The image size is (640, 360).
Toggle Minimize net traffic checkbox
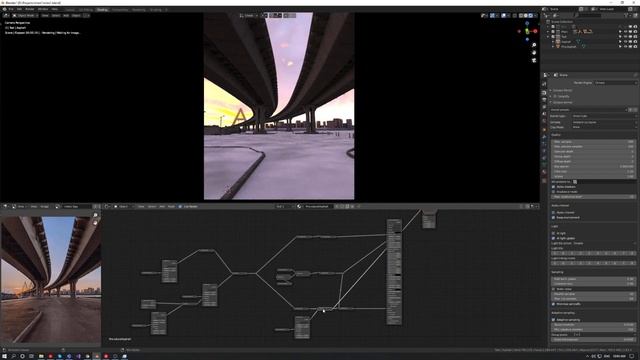pos(553,304)
